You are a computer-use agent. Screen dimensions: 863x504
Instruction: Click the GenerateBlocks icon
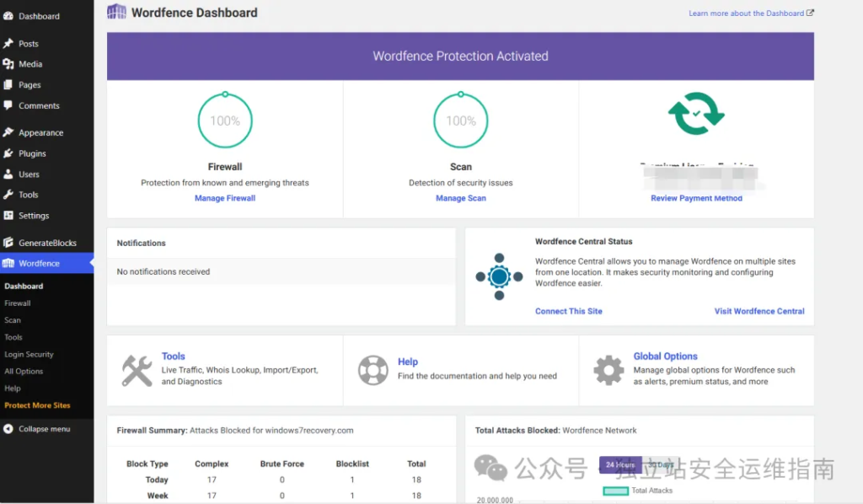pyautogui.click(x=8, y=242)
